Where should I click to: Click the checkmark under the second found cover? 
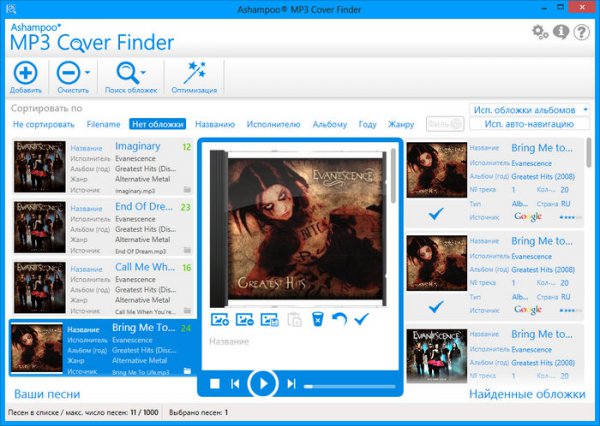(436, 306)
